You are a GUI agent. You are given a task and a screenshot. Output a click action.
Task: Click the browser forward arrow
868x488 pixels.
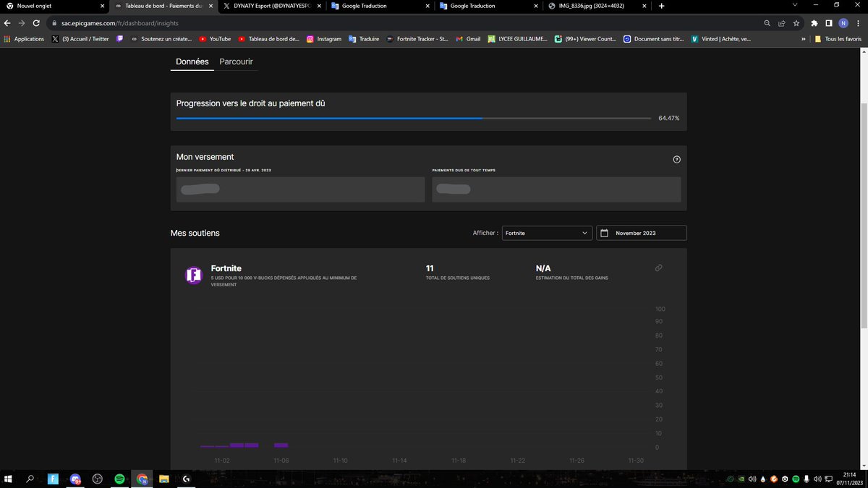coord(22,23)
